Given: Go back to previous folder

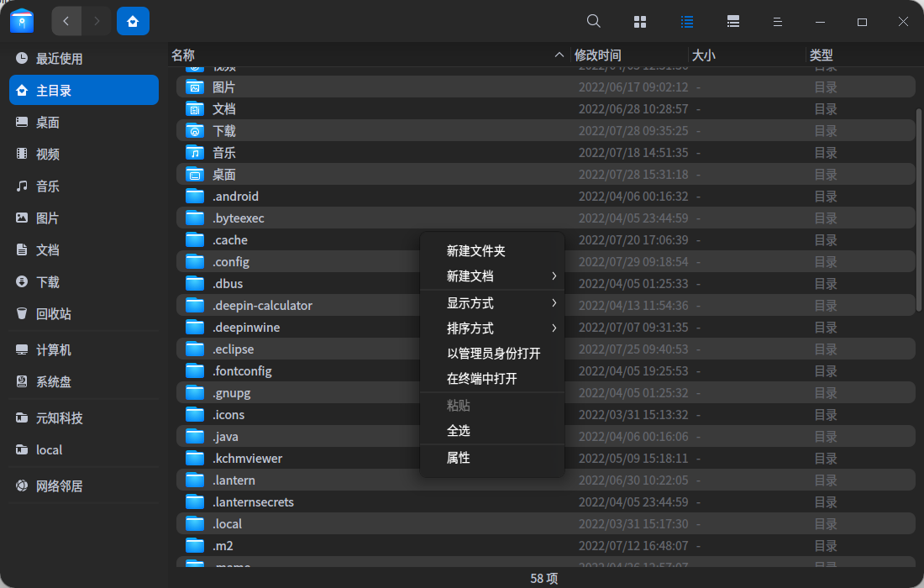Looking at the screenshot, I should [x=66, y=21].
